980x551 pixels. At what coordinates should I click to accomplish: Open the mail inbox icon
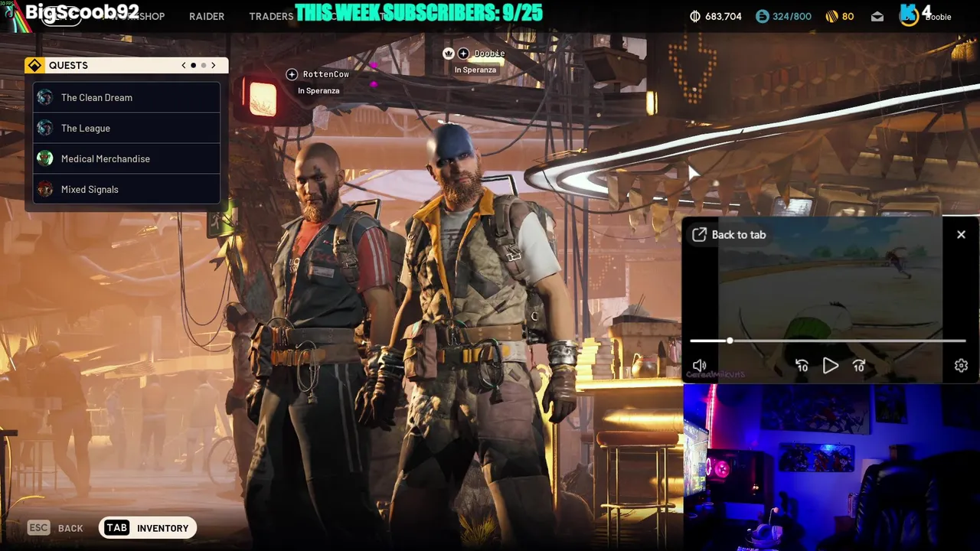coord(877,16)
